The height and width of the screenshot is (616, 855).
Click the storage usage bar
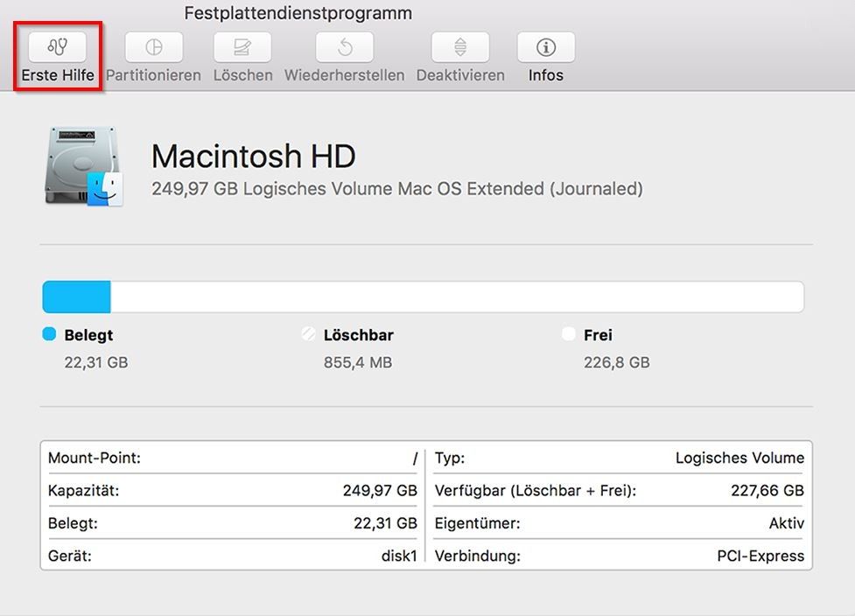pos(423,296)
